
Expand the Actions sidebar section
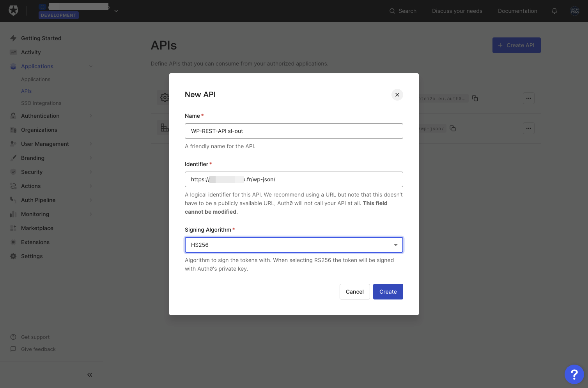[91, 186]
